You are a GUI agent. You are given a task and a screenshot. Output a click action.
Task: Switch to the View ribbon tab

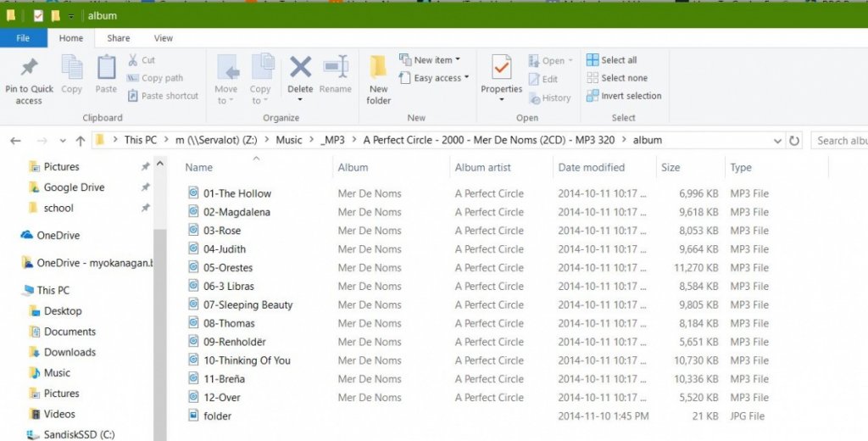tap(164, 37)
